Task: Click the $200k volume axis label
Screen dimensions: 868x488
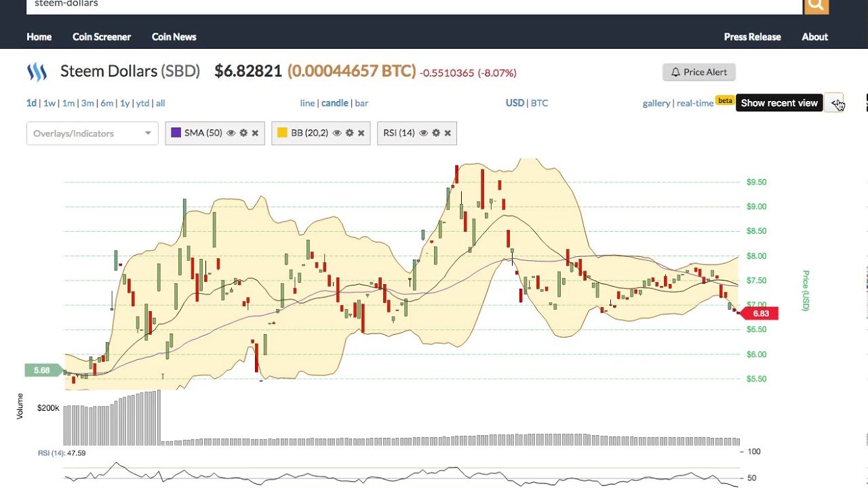Action: click(x=48, y=408)
